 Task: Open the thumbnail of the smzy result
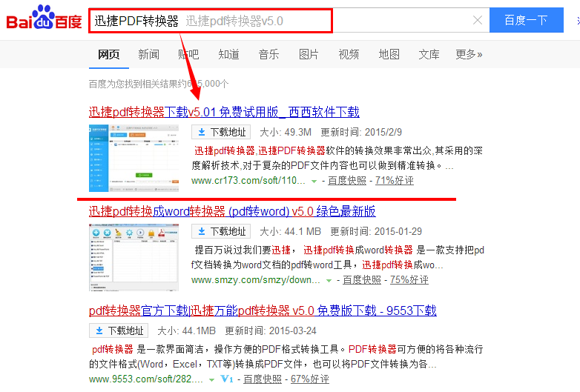click(134, 258)
